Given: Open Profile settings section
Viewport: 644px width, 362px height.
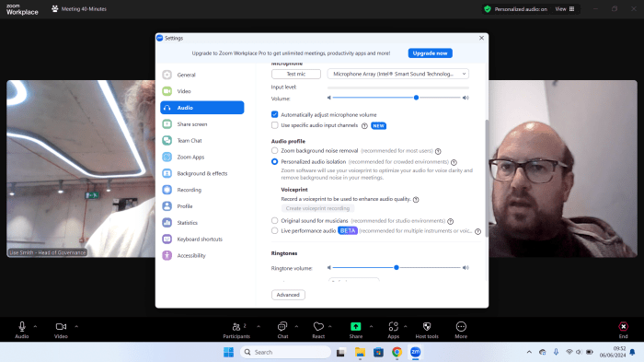Looking at the screenshot, I should tap(202, 206).
